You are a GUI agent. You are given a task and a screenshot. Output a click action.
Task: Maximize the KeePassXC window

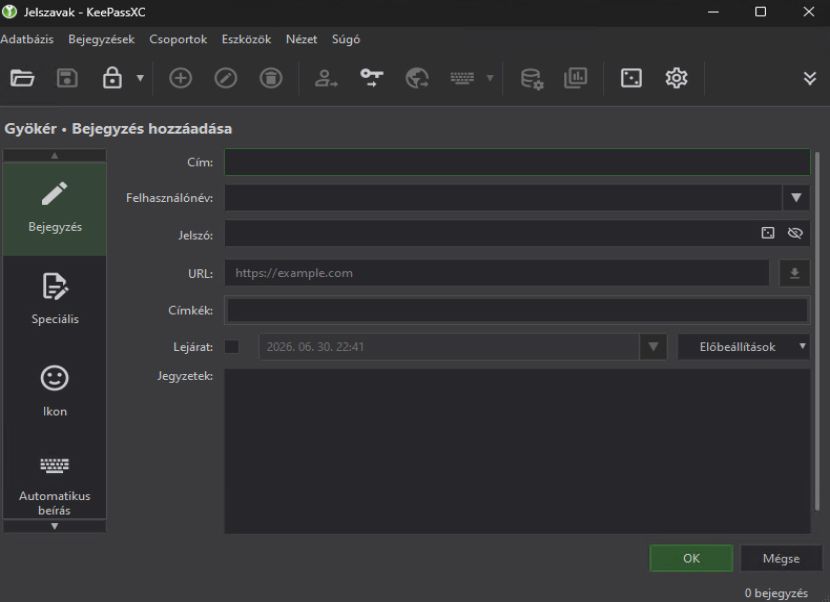[x=760, y=12]
